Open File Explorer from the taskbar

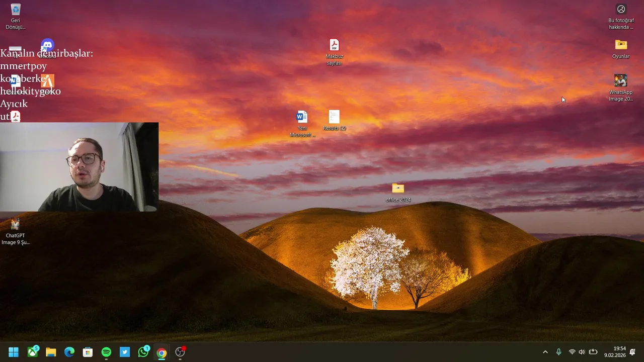coord(51,352)
